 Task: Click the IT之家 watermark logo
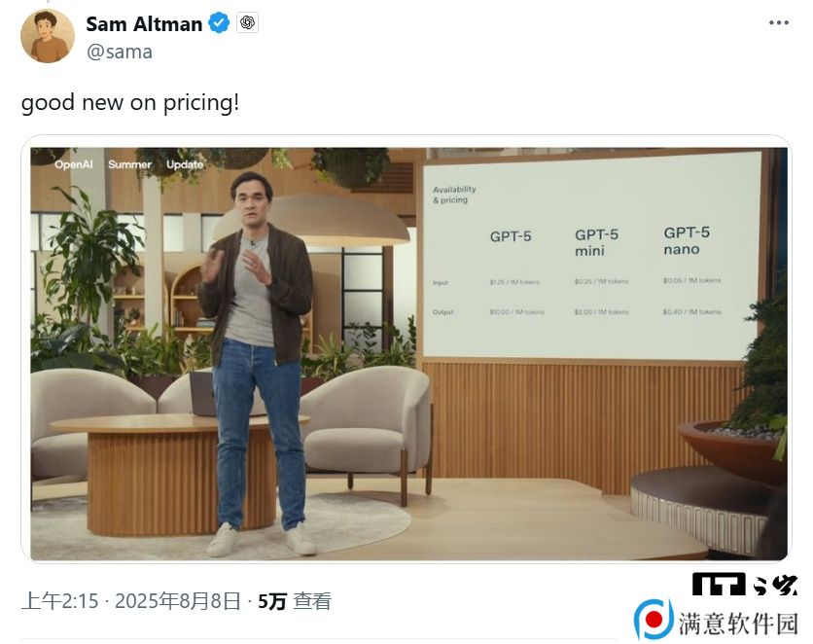coord(745,585)
